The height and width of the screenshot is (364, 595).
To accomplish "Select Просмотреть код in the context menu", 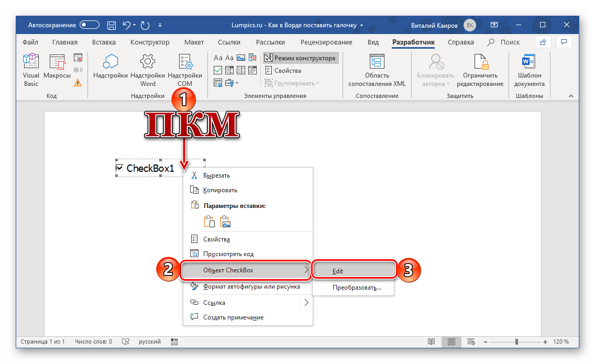I will pos(248,254).
